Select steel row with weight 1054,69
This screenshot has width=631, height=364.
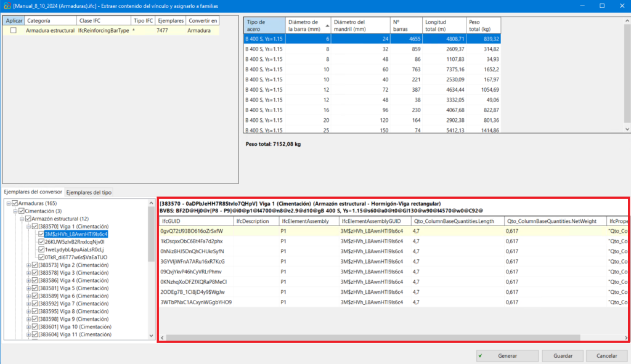pos(372,90)
